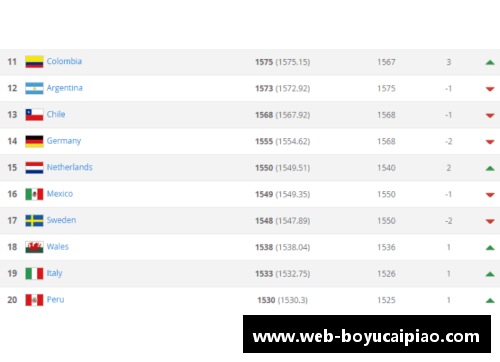Image resolution: width=500 pixels, height=362 pixels.
Task: Open the Wales team link
Action: point(58,246)
